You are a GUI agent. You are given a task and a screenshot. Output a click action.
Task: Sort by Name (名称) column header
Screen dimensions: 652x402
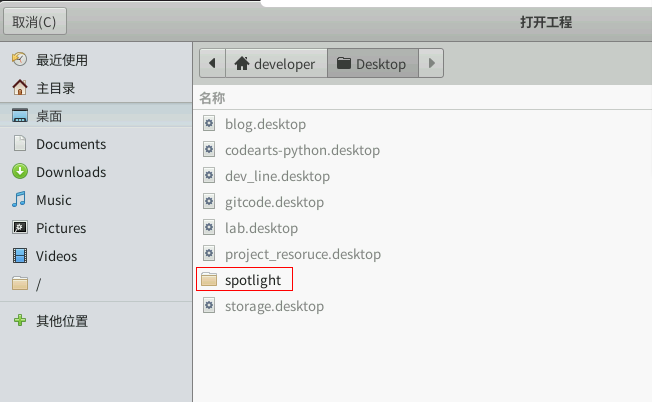[212, 98]
